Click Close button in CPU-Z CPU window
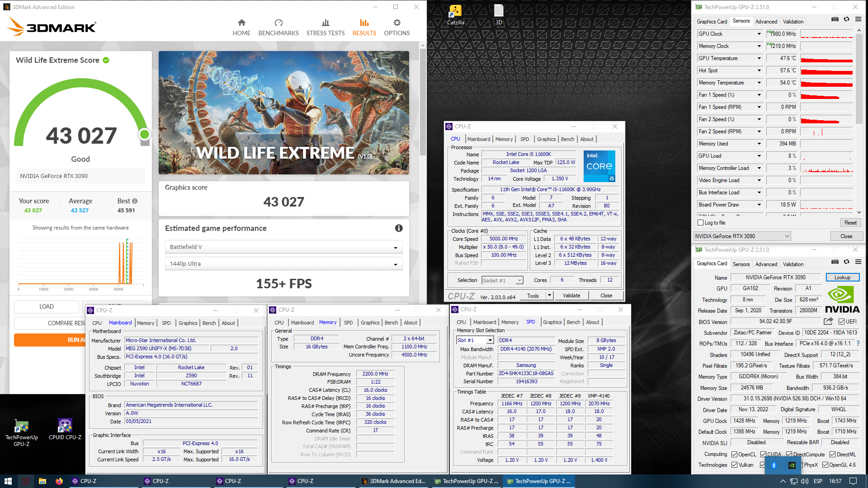The image size is (868, 488). click(606, 296)
